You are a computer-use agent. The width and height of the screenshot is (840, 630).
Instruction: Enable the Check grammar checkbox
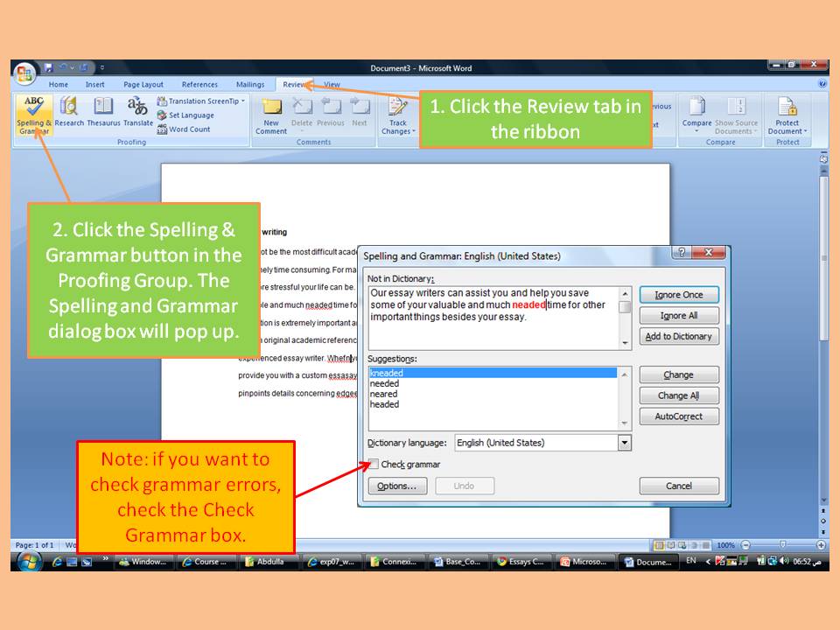(374, 464)
